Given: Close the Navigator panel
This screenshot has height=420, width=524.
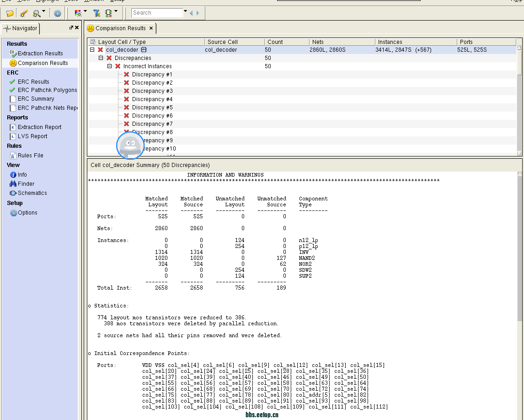Looking at the screenshot, I should click(x=77, y=27).
